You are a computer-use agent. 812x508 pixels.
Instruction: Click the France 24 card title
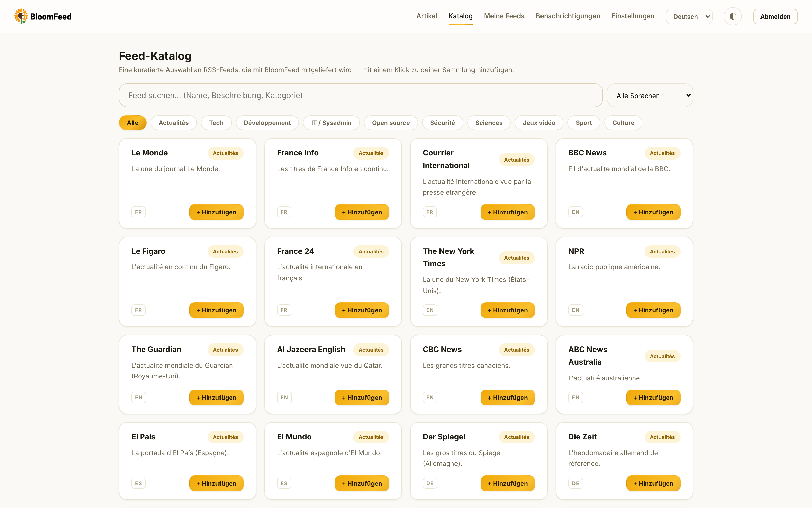[295, 251]
